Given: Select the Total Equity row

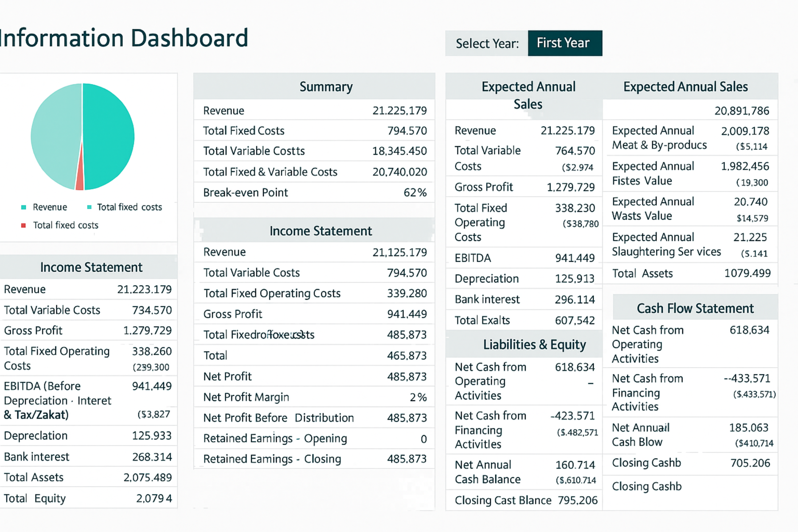Looking at the screenshot, I should [88, 498].
